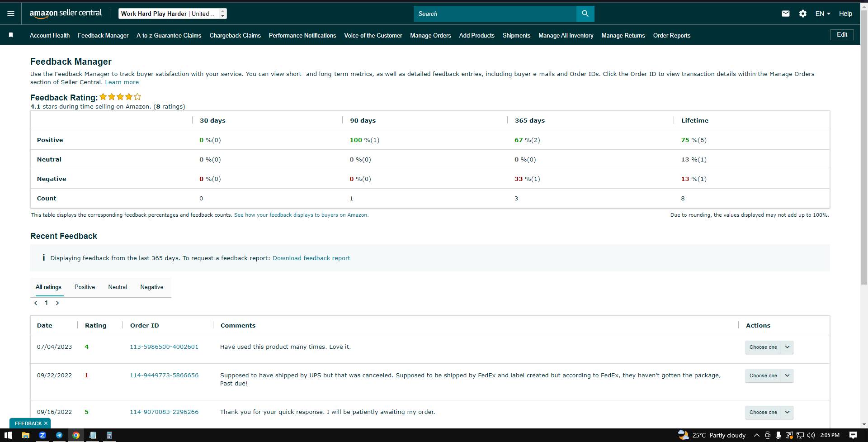Open order 114-9070083-2296266
Viewport: 868px width, 442px height.
(164, 412)
